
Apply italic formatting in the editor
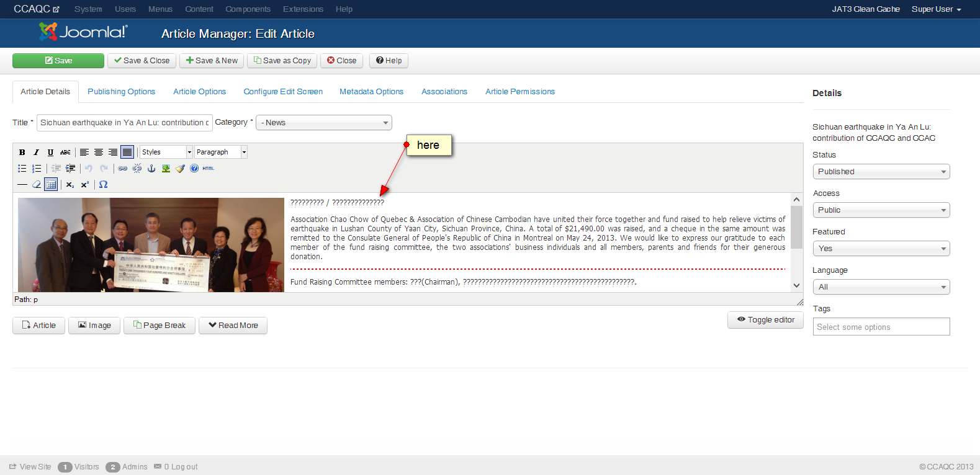coord(36,152)
